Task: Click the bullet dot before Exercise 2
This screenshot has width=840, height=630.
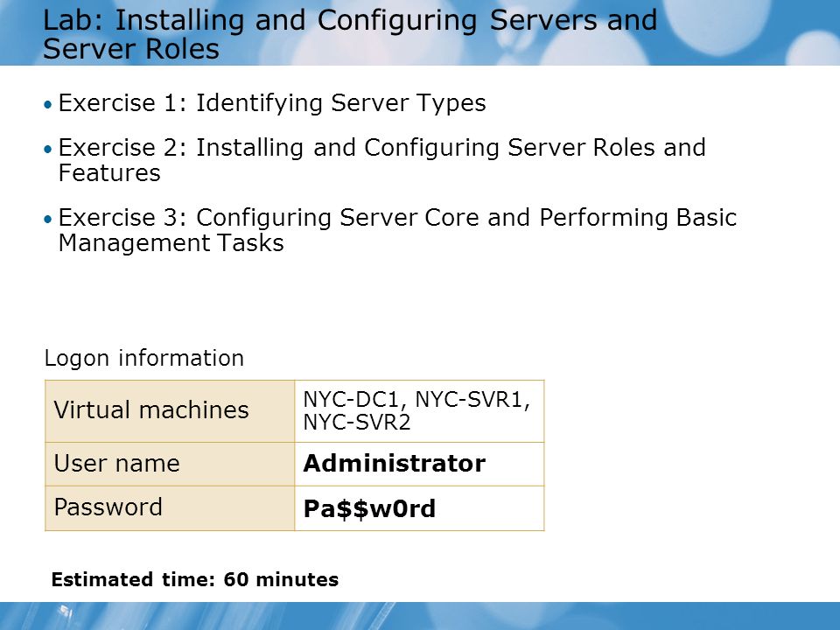Action: coord(48,149)
